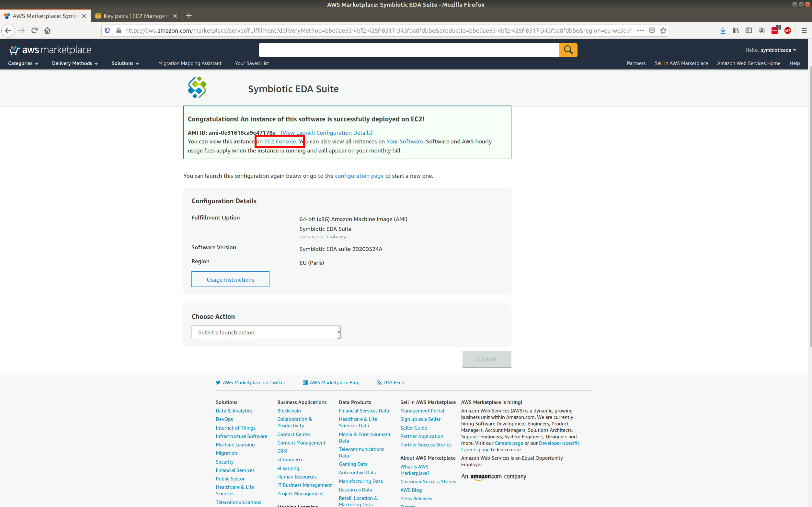This screenshot has height=507, width=812.
Task: Open page actions three-dot menu
Action: [641, 30]
